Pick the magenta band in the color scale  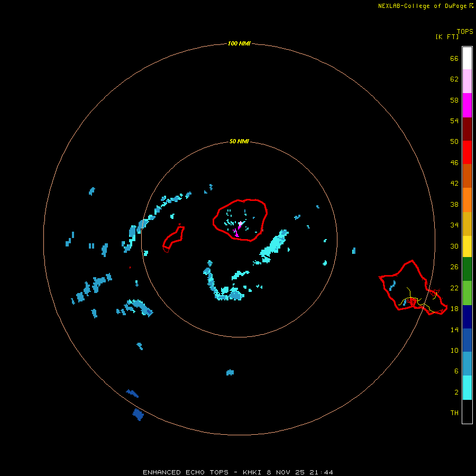[467, 105]
